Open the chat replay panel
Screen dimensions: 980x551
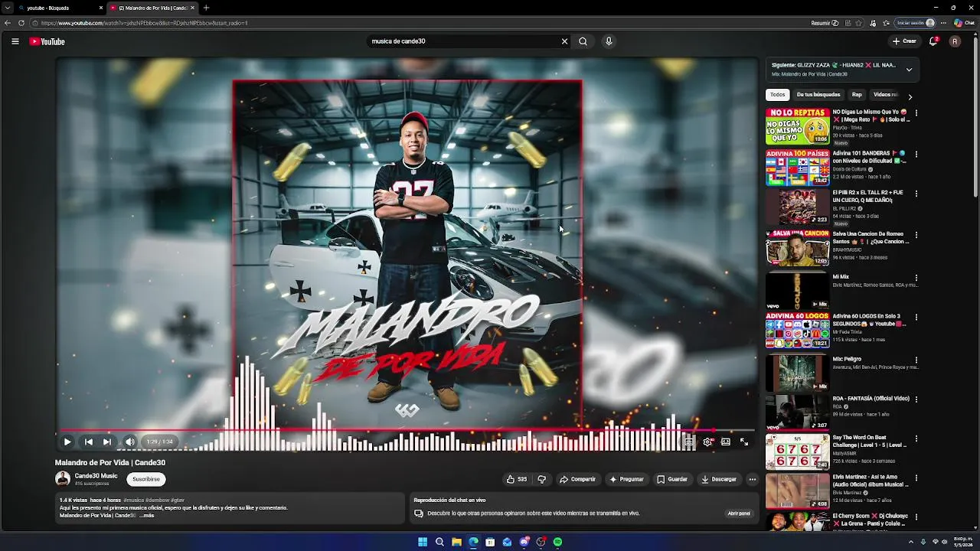pyautogui.click(x=739, y=514)
